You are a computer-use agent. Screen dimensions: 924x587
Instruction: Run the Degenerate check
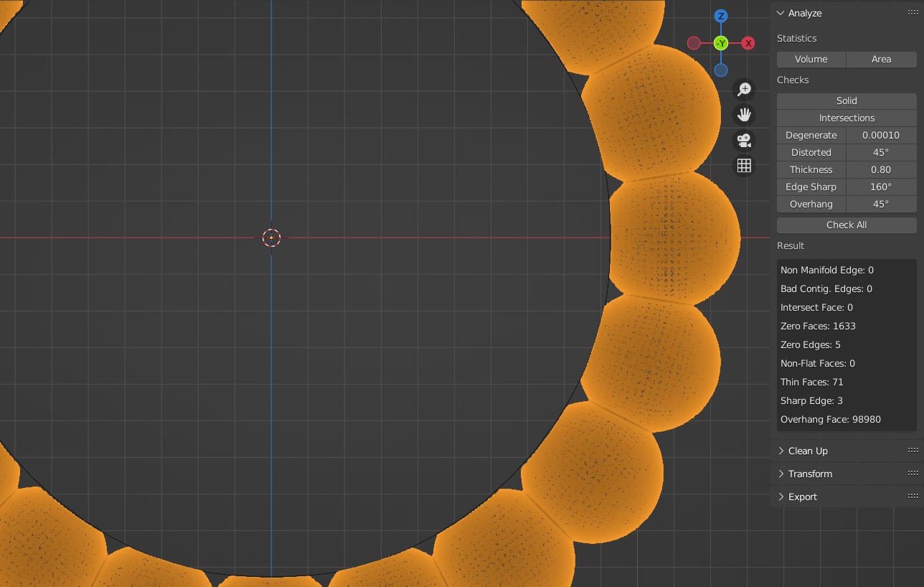[811, 135]
